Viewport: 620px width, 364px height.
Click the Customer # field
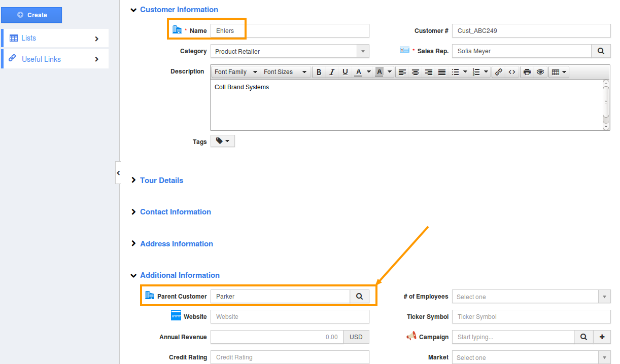click(x=531, y=31)
